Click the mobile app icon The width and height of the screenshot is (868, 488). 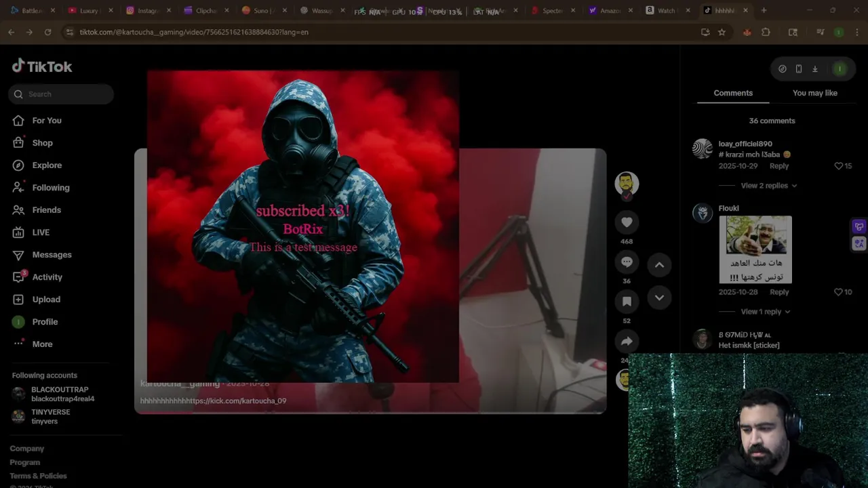tap(799, 68)
